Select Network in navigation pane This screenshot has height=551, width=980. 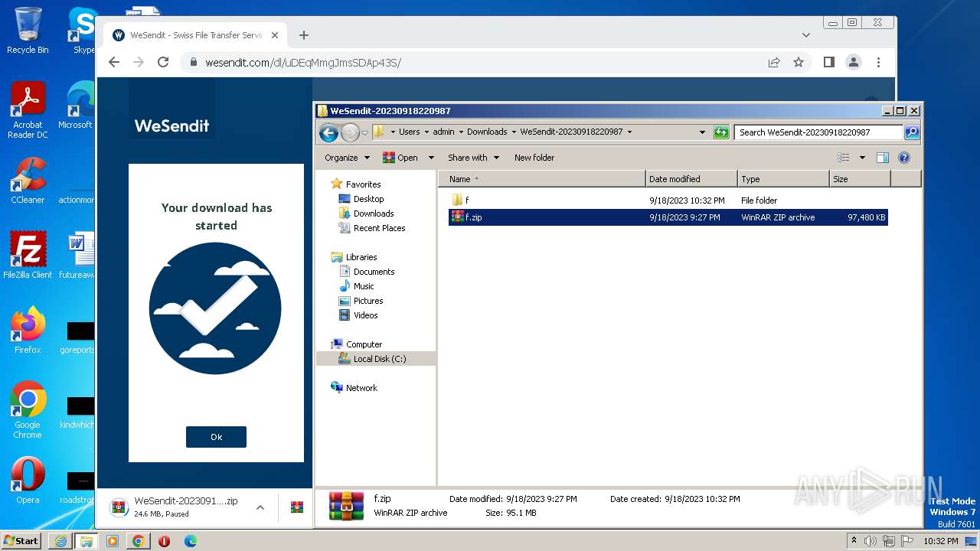tap(361, 388)
